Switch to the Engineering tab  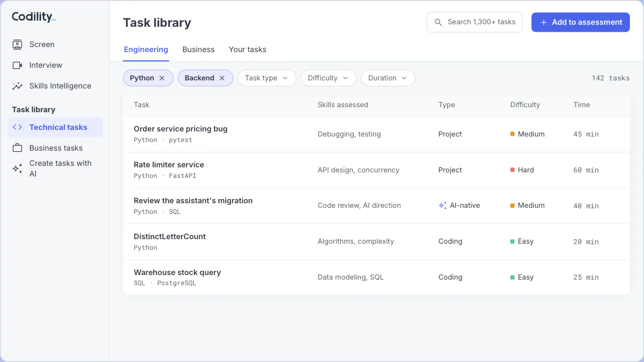(146, 50)
